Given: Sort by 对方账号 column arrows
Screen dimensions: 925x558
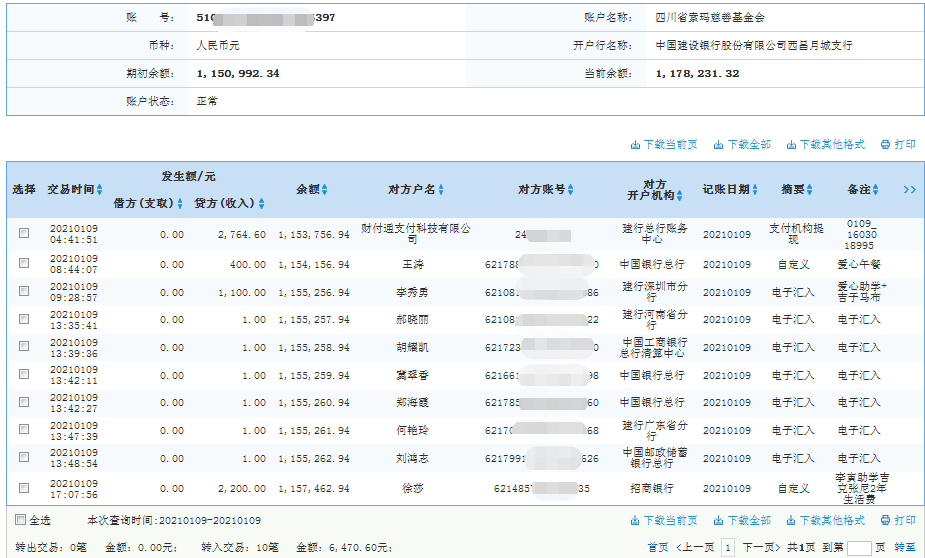Looking at the screenshot, I should 570,189.
